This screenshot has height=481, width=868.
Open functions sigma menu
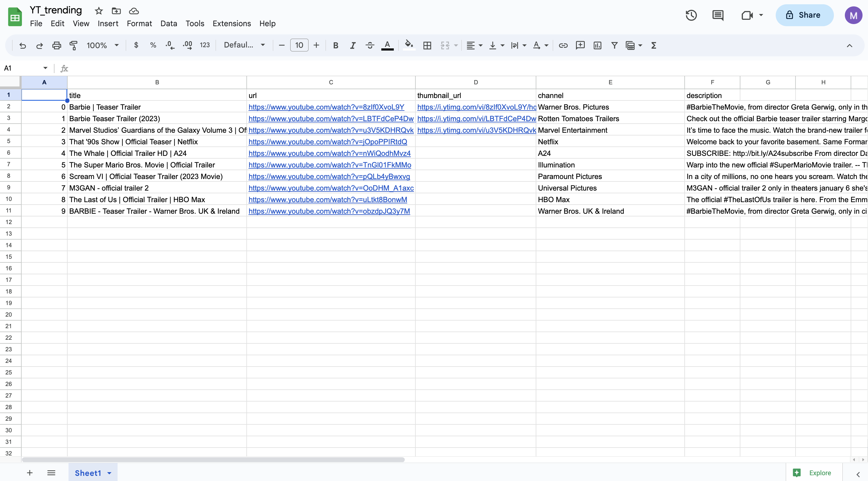tap(654, 45)
